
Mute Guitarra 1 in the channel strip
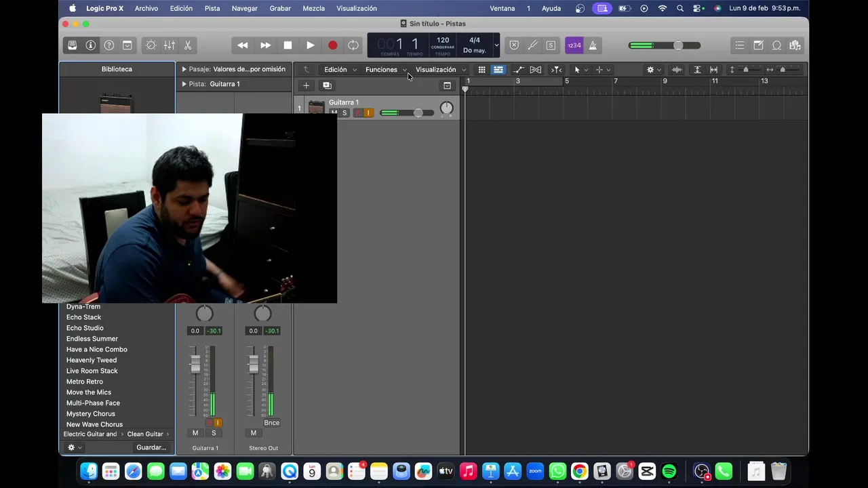point(195,433)
